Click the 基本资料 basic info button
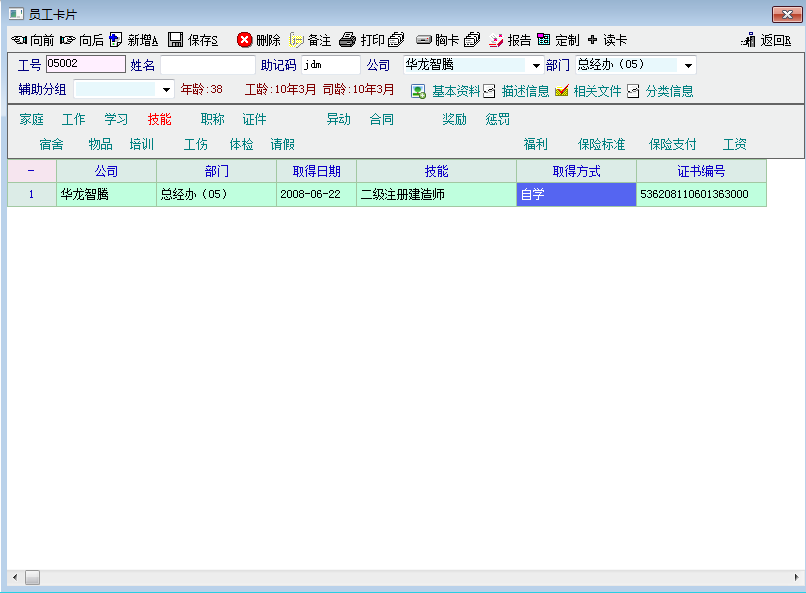The width and height of the screenshot is (806, 593). coord(419,91)
